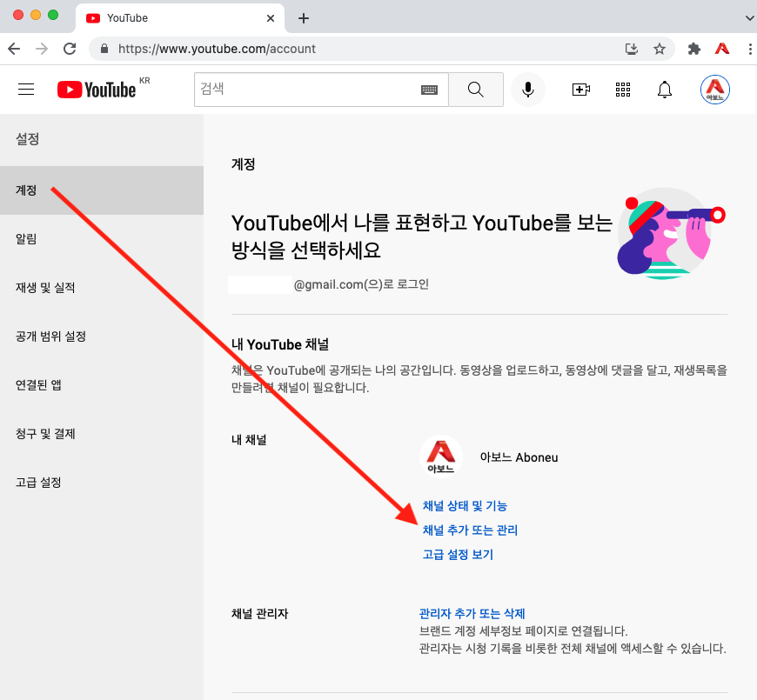
Task: Open account avatar menu in header
Action: pyautogui.click(x=715, y=90)
